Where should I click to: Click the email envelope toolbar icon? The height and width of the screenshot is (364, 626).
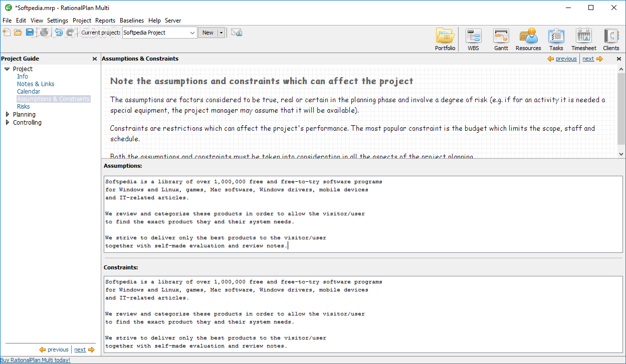(x=237, y=33)
